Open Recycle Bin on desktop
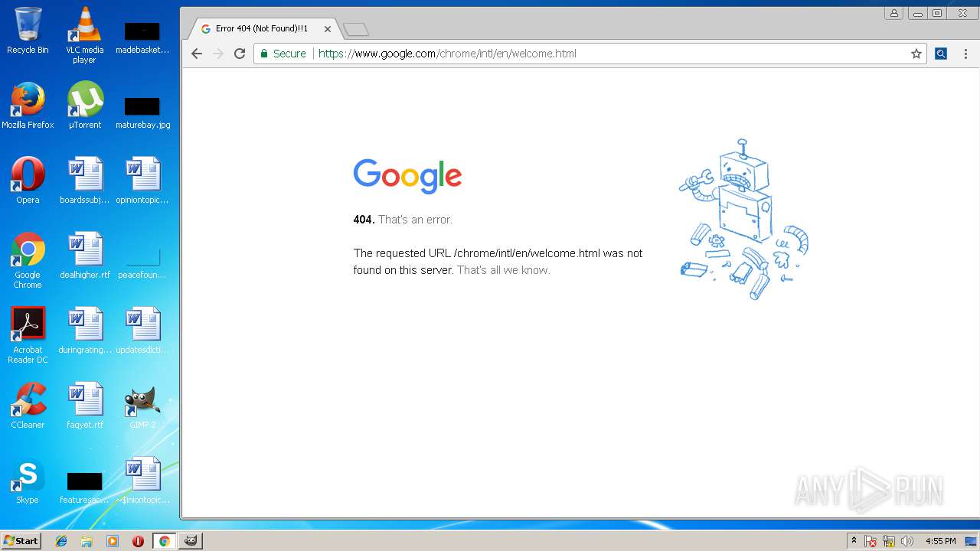 [x=28, y=31]
